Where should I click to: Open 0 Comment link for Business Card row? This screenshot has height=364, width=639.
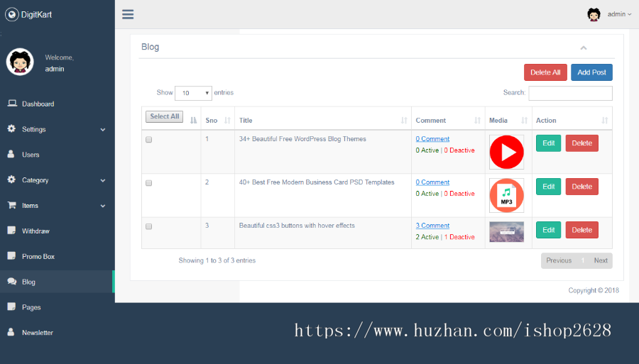pos(432,182)
